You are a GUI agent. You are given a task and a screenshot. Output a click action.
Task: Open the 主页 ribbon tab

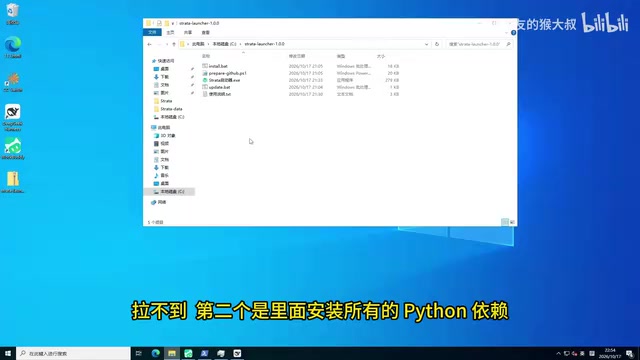(170, 33)
